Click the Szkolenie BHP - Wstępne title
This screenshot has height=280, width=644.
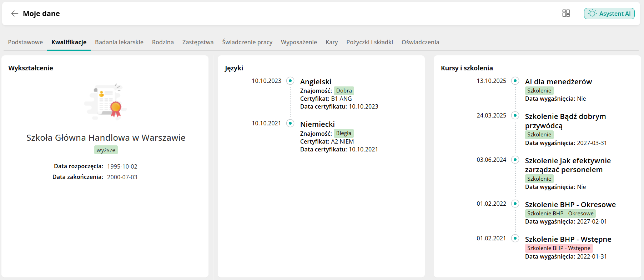[x=568, y=239]
